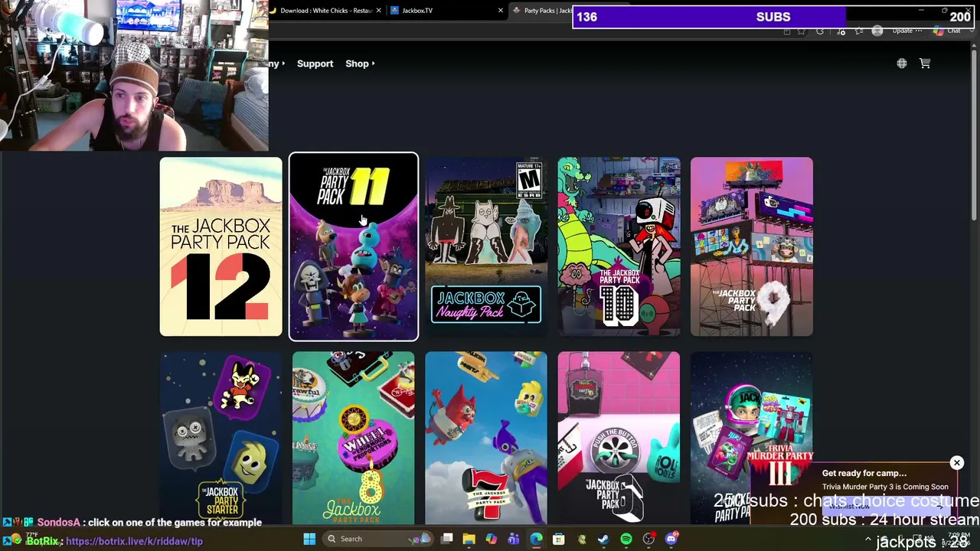Image resolution: width=980 pixels, height=551 pixels.
Task: Open the Jackbox Party Pack 12 cover
Action: click(220, 246)
